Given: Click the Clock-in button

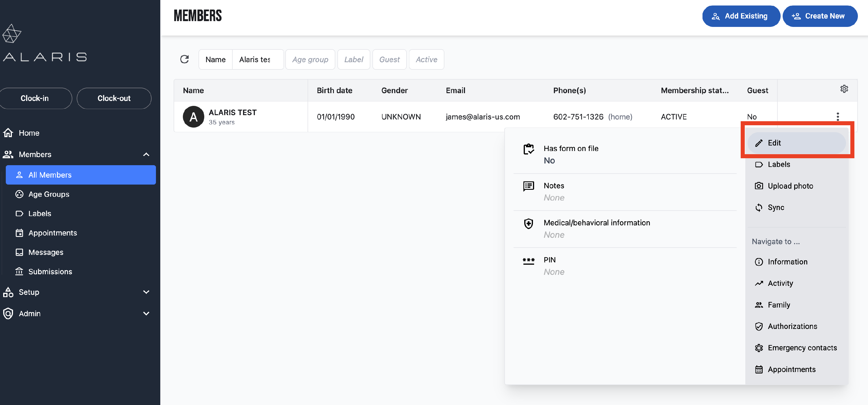Looking at the screenshot, I should tap(35, 98).
